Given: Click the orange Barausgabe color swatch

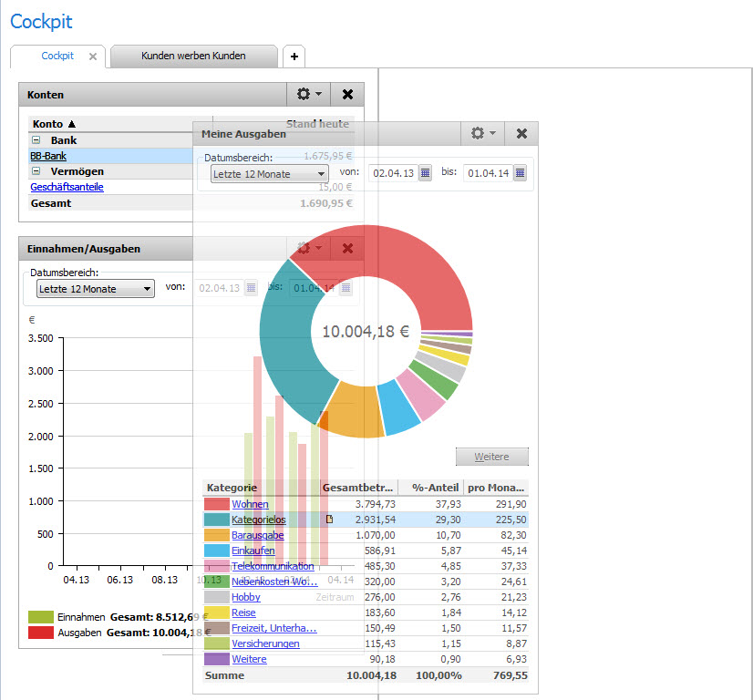Looking at the screenshot, I should click(216, 535).
